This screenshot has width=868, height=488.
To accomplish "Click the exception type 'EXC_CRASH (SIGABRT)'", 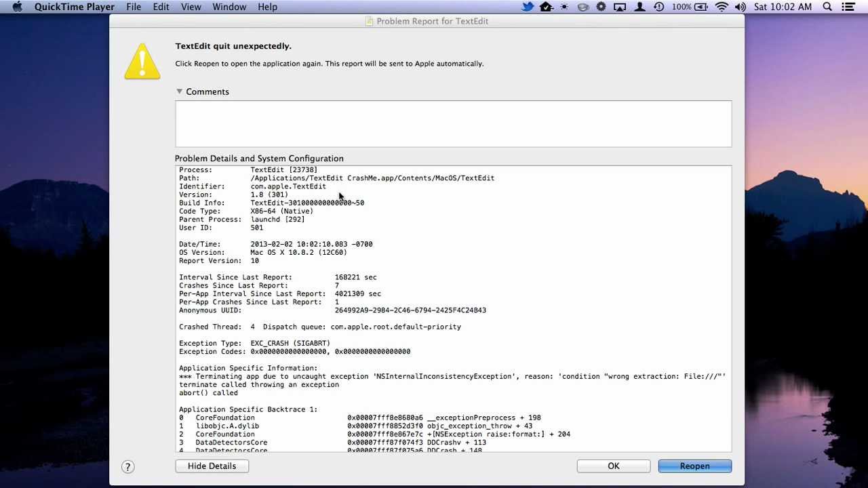I will [x=290, y=344].
